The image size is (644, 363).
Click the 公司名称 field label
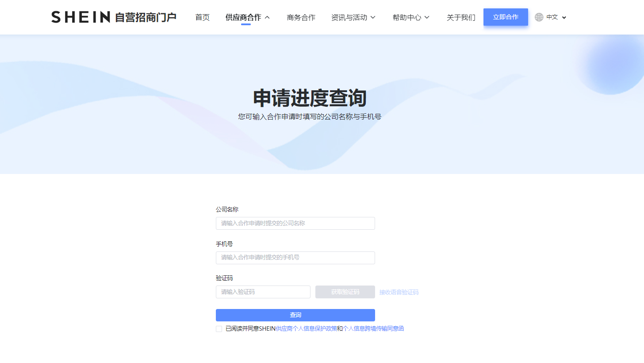(x=227, y=209)
